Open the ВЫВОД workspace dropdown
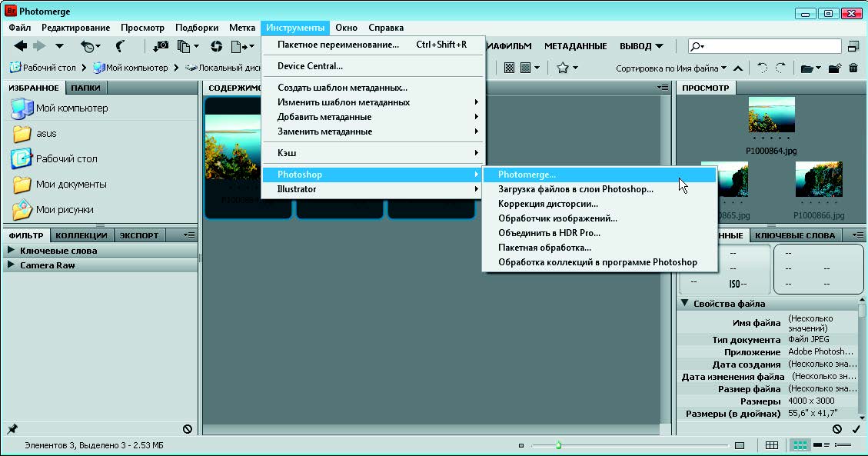868x456 pixels. pos(641,46)
